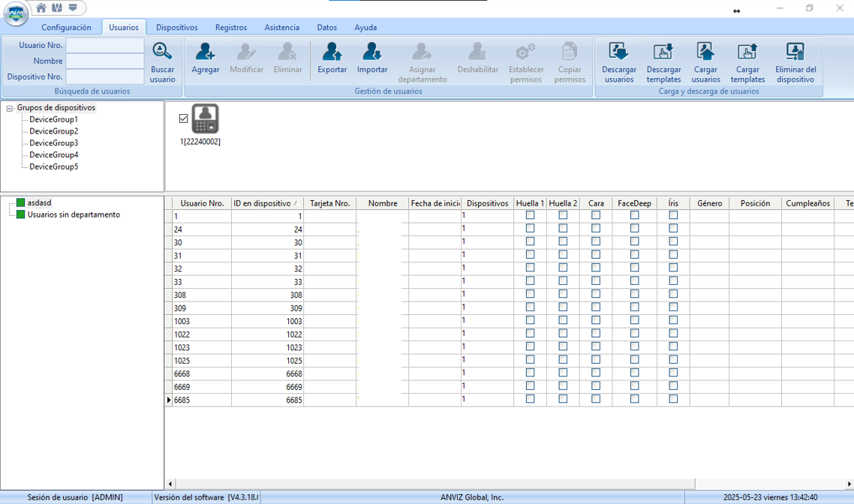Viewport: 854px width, 504px height.
Task: Toggle Huella 1 checkbox for user 308
Action: point(530,294)
